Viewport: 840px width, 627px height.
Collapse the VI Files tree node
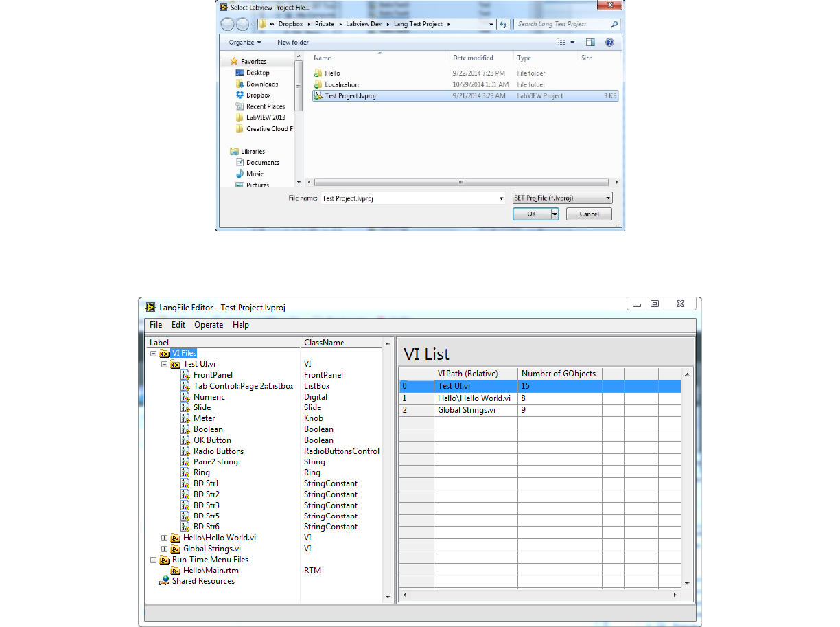(153, 354)
